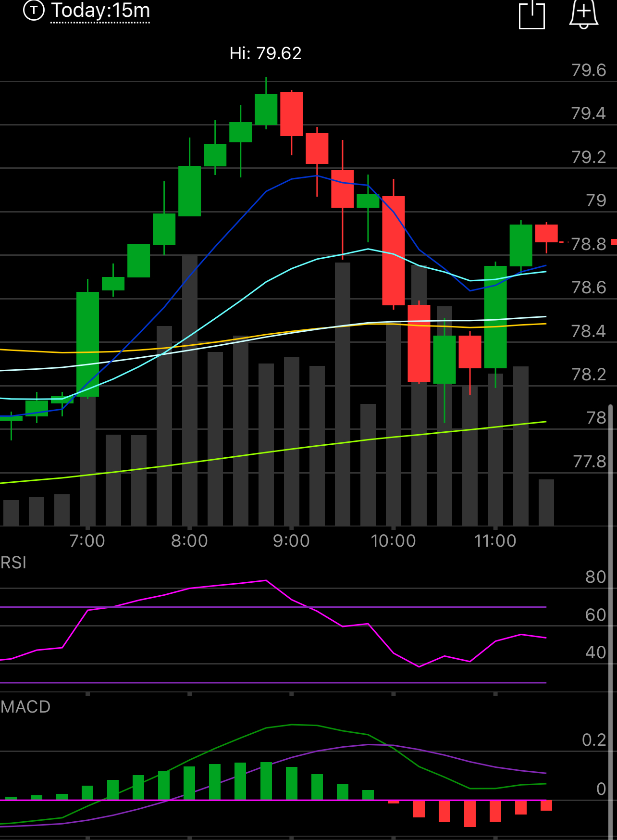Tap the RSI 60 level label
617x840 pixels.
596,615
